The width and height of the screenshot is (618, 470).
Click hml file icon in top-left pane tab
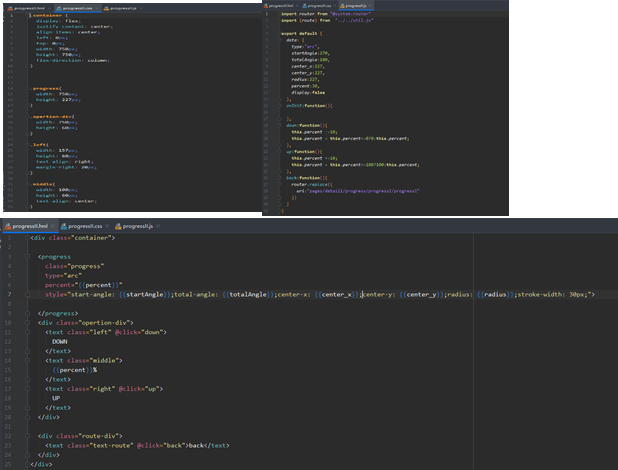(x=10, y=8)
